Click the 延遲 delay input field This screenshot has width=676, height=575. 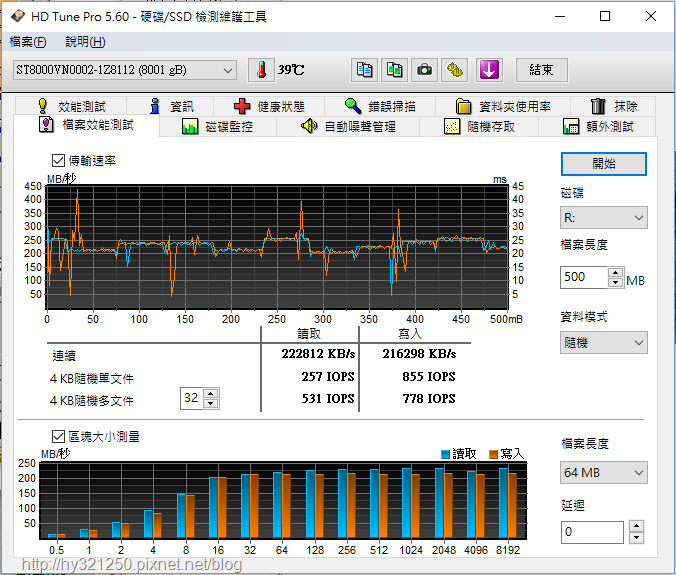tap(592, 532)
